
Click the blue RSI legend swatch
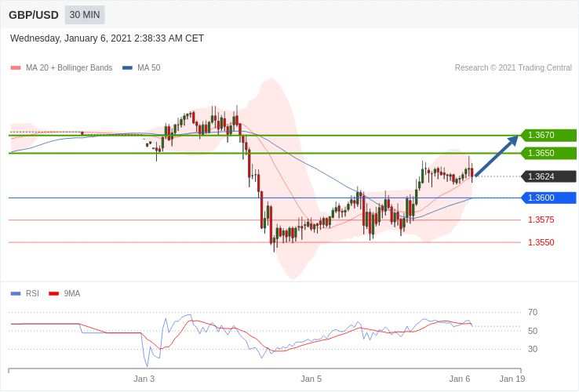click(16, 294)
